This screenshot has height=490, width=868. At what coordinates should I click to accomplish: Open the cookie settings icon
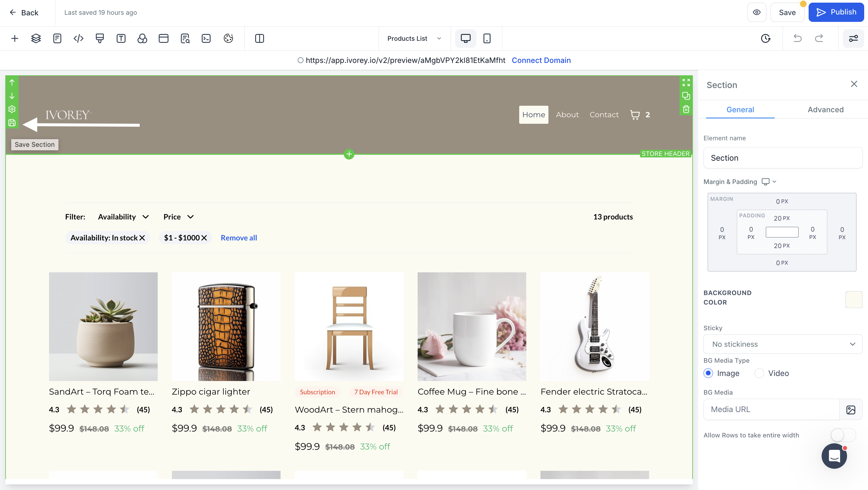pyautogui.click(x=228, y=38)
